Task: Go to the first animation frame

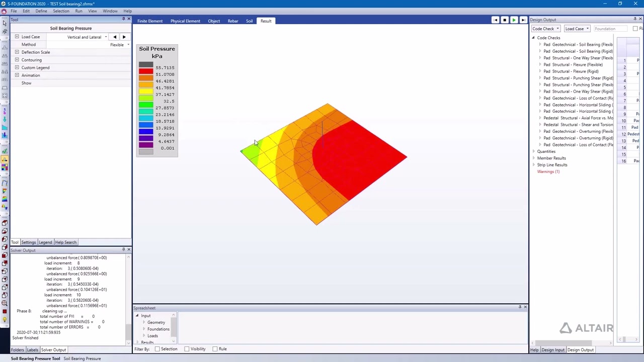Action: click(x=496, y=20)
